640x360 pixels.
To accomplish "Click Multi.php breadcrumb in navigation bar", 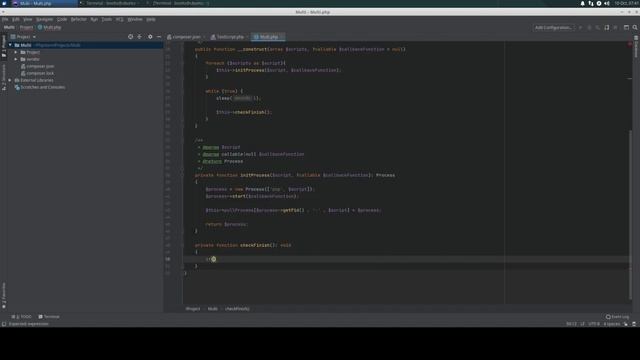I will tap(49, 27).
